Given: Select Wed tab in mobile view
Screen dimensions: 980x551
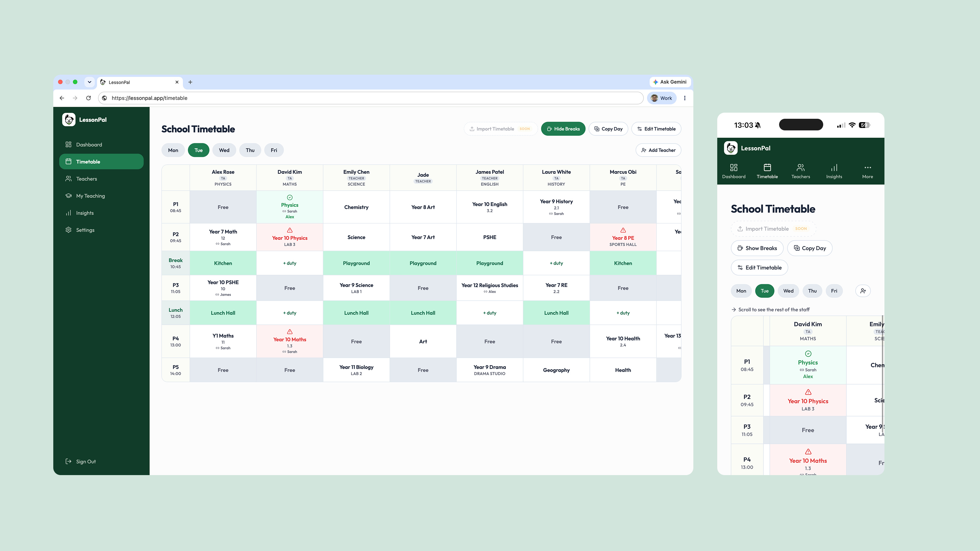Looking at the screenshot, I should point(788,291).
